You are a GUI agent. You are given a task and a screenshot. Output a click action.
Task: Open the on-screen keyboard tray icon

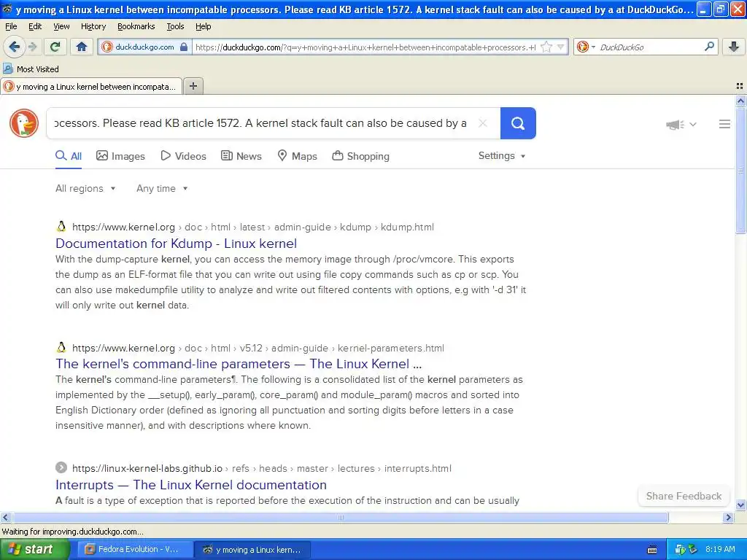point(652,550)
